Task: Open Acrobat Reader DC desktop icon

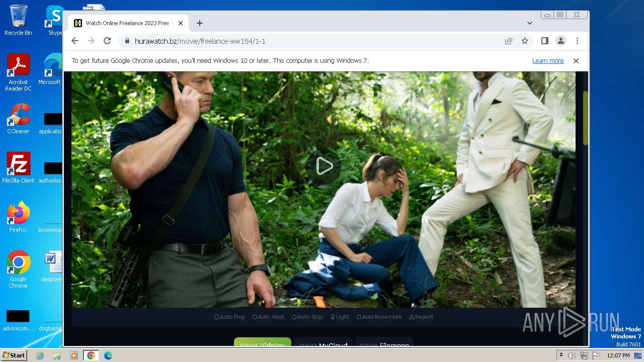Action: (18, 72)
